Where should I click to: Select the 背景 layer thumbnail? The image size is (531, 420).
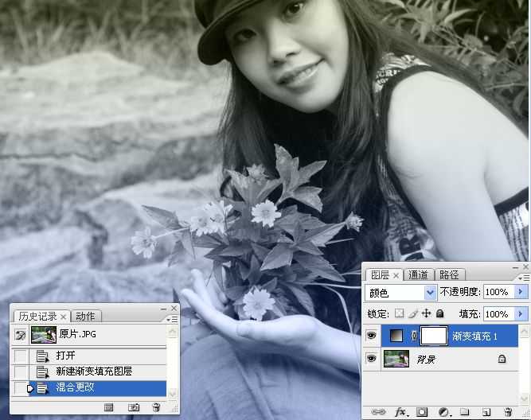tap(396, 359)
